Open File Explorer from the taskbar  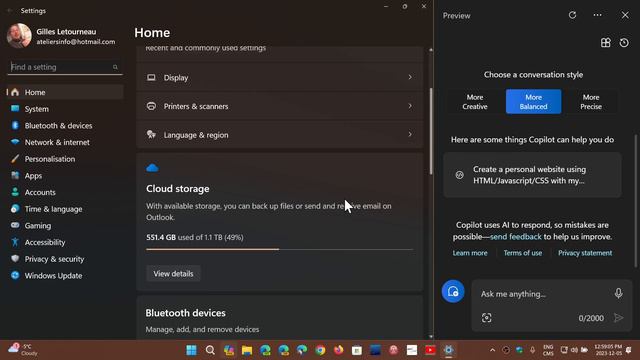point(247,350)
